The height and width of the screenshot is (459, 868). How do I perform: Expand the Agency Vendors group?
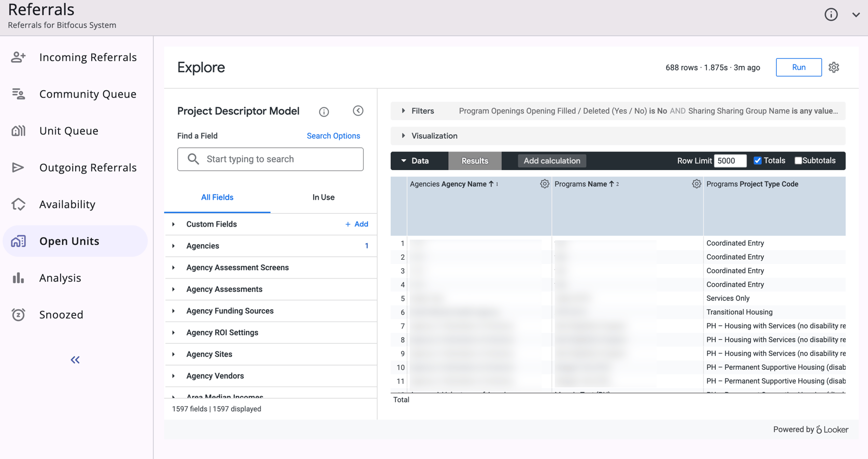174,376
